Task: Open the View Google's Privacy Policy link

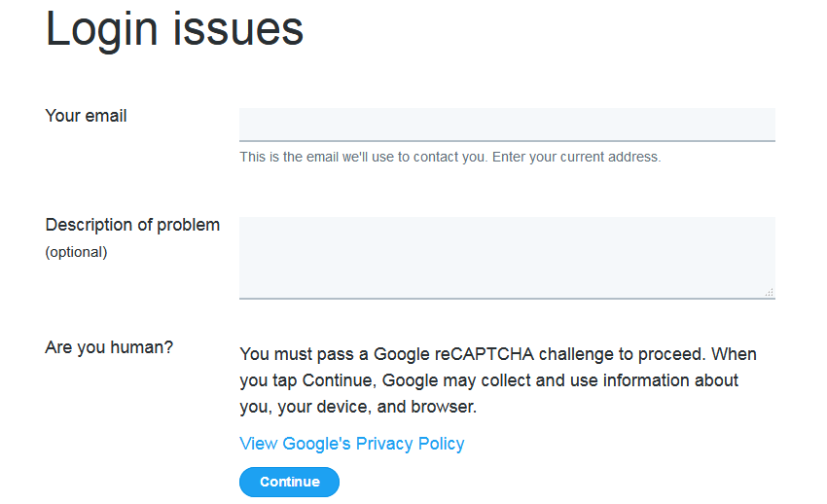Action: click(352, 444)
